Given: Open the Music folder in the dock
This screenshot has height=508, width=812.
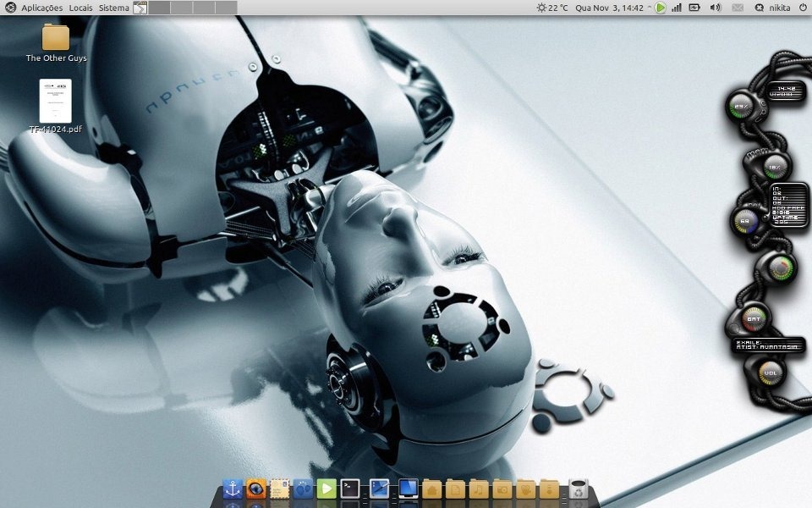Looking at the screenshot, I should point(479,489).
